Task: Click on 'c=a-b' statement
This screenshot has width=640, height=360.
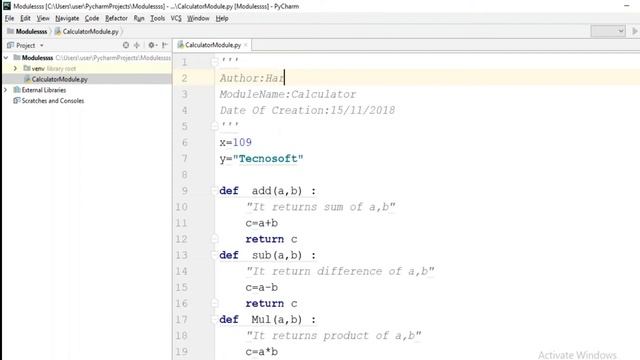Action: click(262, 287)
